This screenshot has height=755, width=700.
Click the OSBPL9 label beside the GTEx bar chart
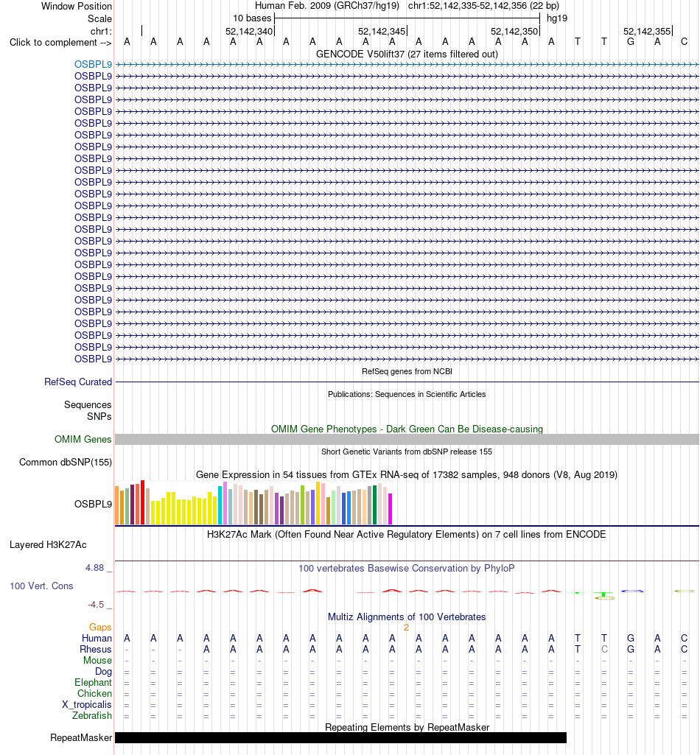point(93,504)
